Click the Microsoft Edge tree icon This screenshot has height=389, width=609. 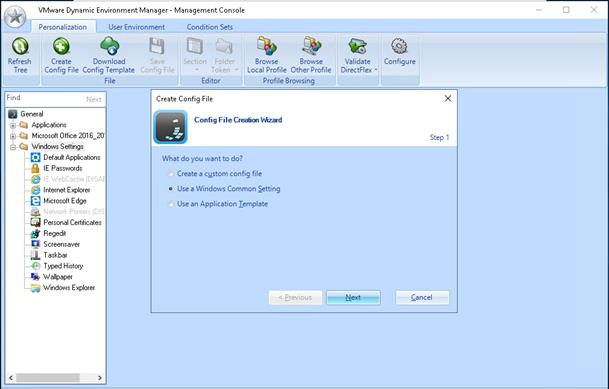tap(35, 201)
